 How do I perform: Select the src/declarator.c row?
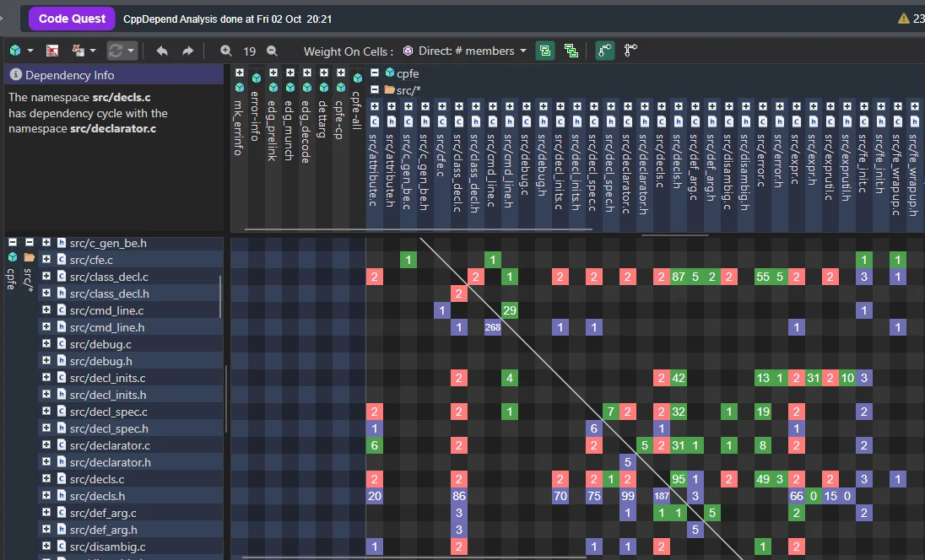[x=131, y=445]
